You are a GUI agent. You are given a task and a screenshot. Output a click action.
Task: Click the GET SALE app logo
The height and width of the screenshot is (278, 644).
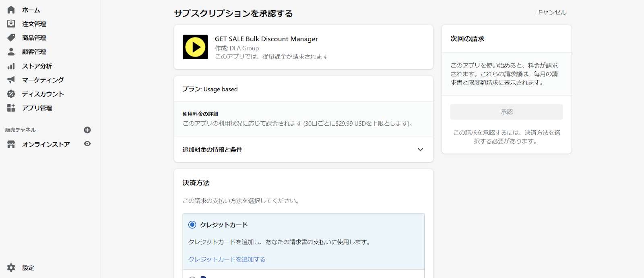195,47
